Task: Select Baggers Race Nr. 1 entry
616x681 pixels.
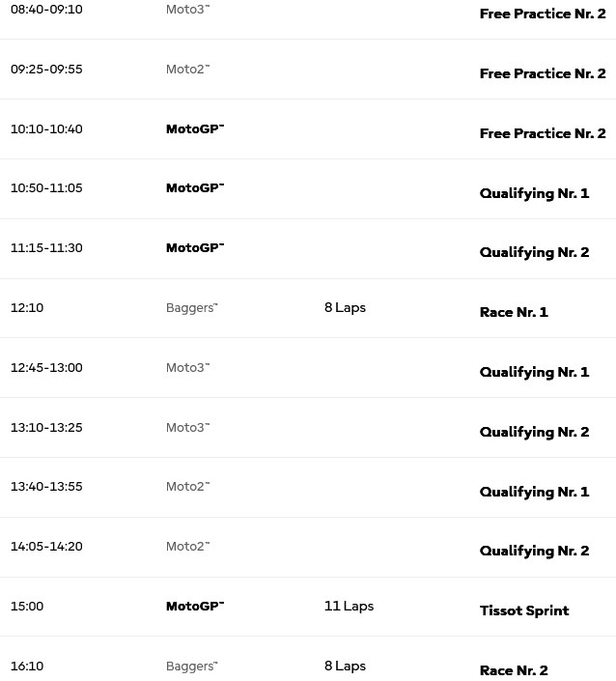Action: (514, 312)
